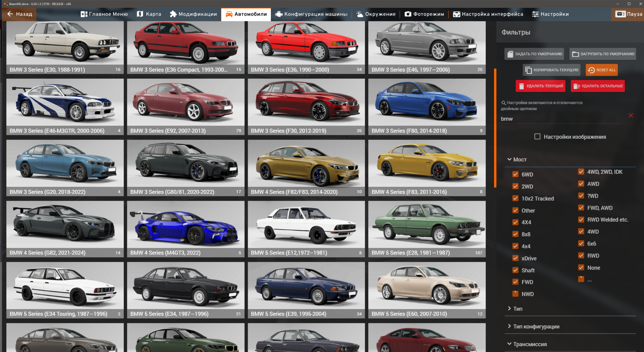The height and width of the screenshot is (352, 644).
Task: Open the Модификации tab
Action: pyautogui.click(x=193, y=14)
